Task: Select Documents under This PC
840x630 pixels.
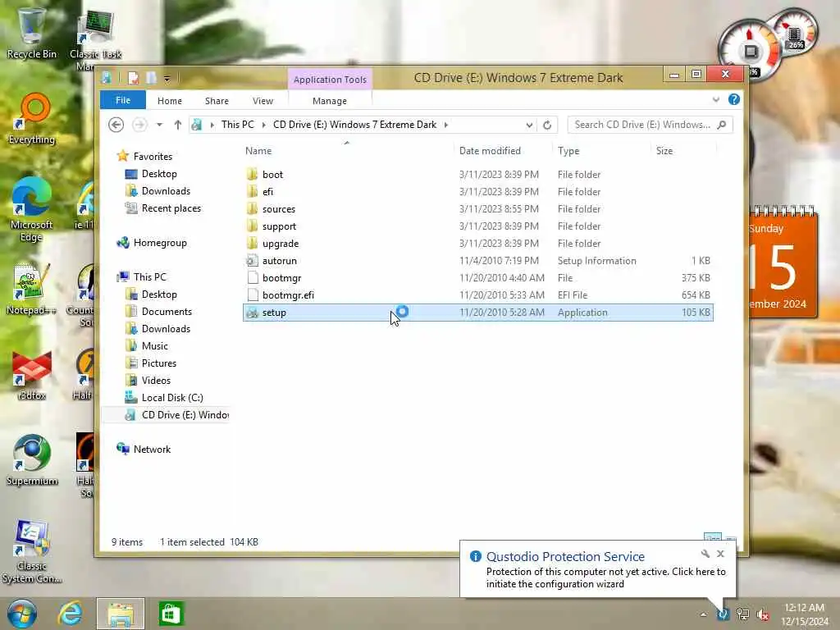Action: (x=158, y=312)
